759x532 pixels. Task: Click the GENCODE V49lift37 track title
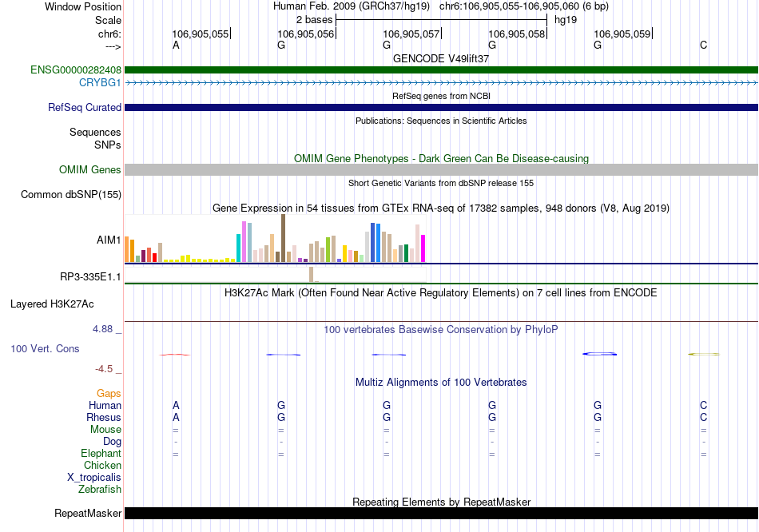pos(441,58)
